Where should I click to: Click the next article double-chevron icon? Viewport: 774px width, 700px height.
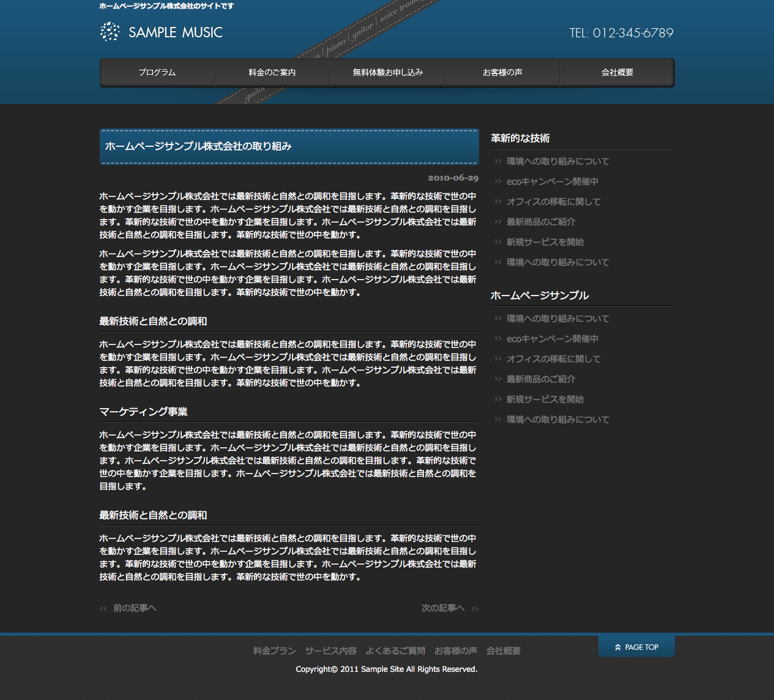[x=475, y=608]
